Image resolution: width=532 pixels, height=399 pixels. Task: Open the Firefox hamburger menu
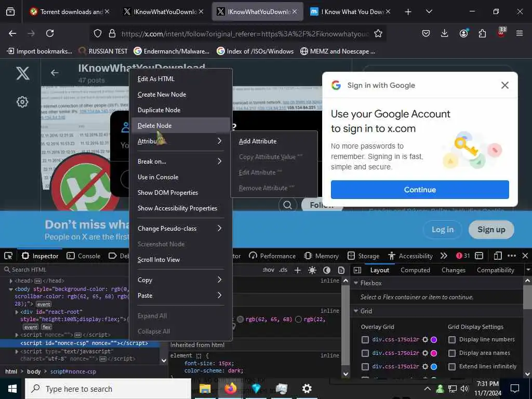pos(519,33)
